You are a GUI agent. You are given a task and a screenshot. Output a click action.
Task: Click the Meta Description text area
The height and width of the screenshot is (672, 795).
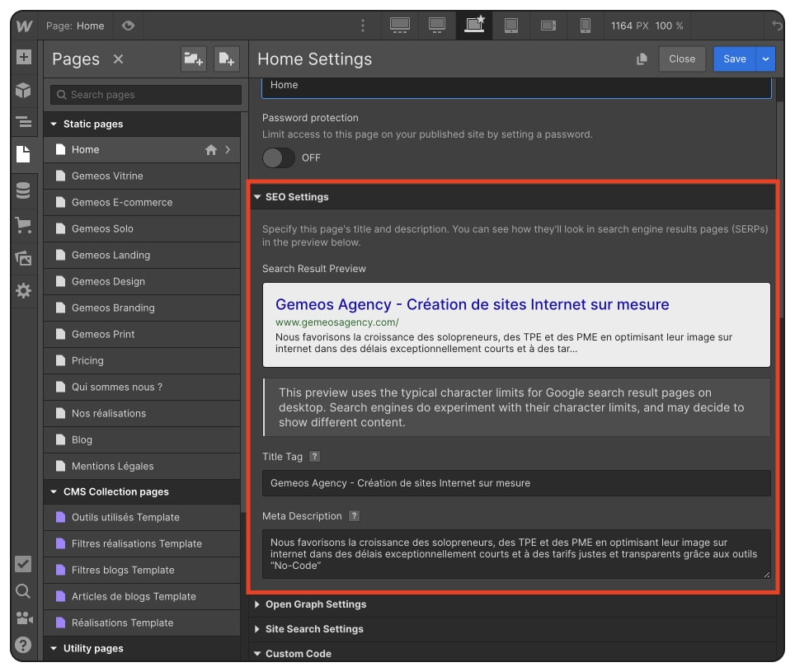(x=516, y=554)
